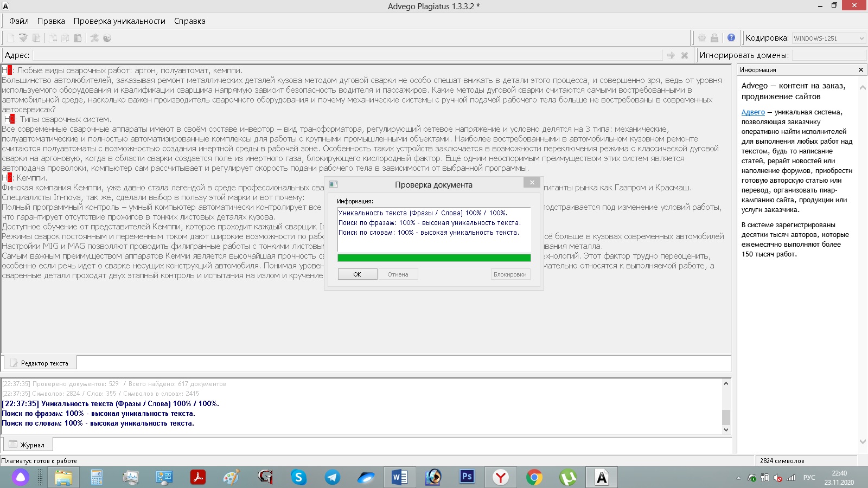
Task: Click into the Адрес address field
Action: tap(347, 55)
